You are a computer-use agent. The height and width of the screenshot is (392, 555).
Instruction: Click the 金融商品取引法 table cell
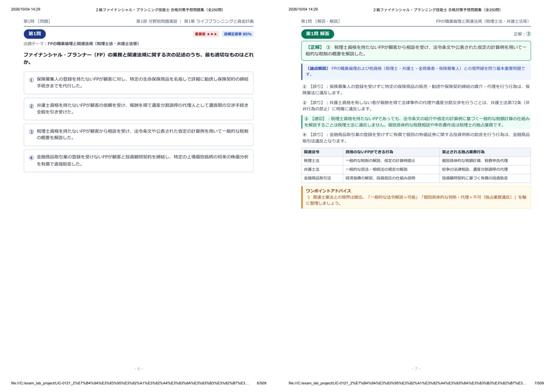(322, 179)
